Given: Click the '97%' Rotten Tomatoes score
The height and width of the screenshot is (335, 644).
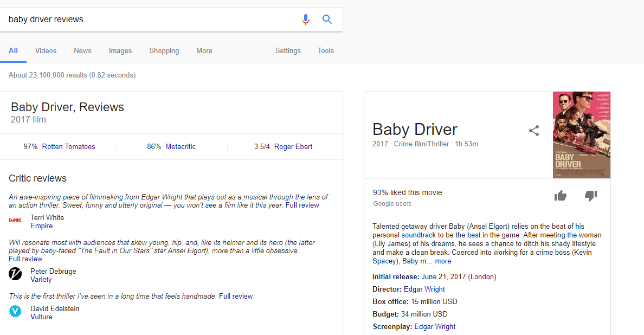Looking at the screenshot, I should coord(30,146).
